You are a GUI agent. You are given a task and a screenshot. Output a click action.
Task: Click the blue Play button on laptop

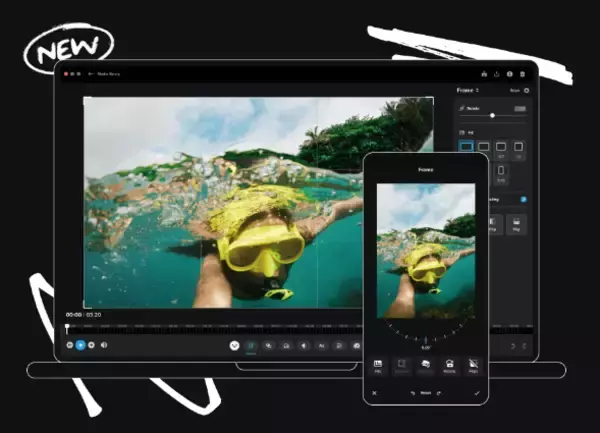(x=80, y=345)
